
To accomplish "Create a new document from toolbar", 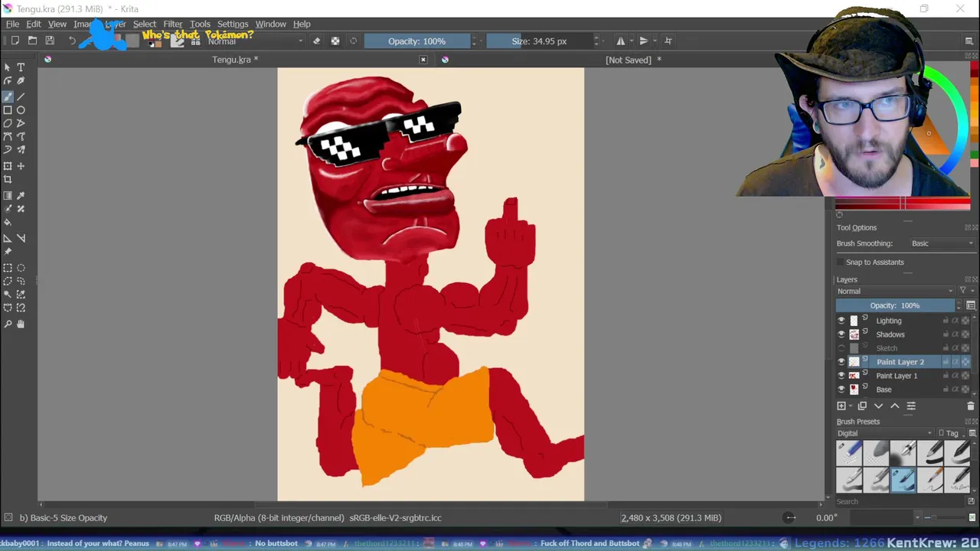I will pyautogui.click(x=15, y=41).
